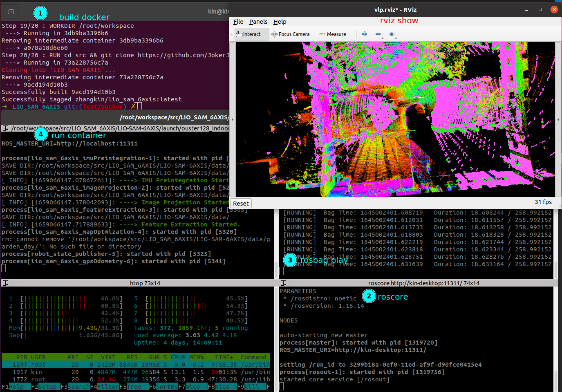Click 'Load average' line in htop
Image resolution: width=562 pixels, height=392 pixels.
tap(185, 335)
